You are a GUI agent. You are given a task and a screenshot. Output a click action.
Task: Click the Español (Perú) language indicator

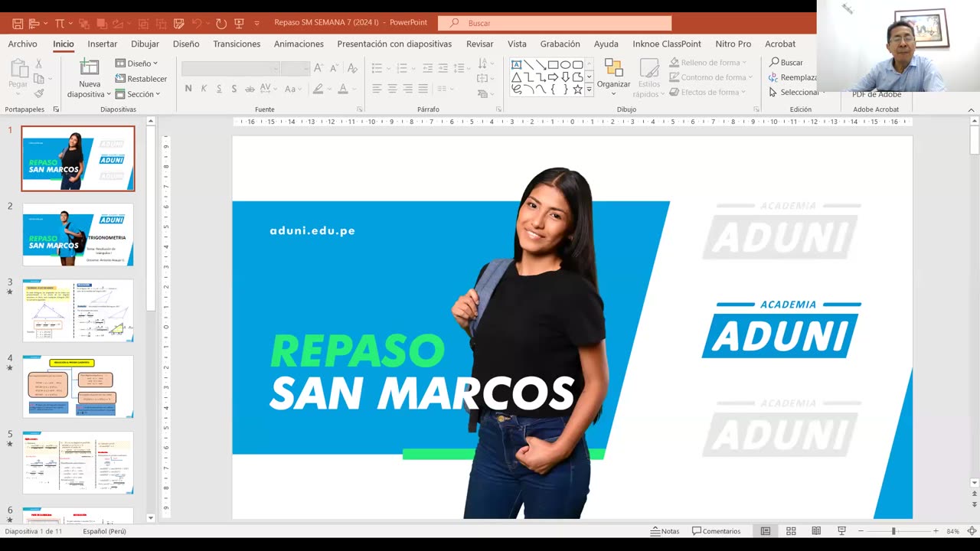[x=104, y=531]
